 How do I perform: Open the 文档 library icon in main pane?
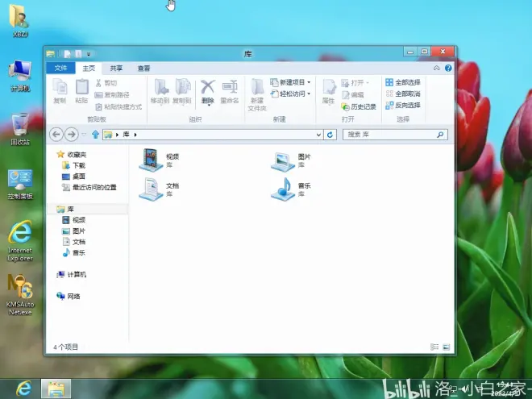tap(152, 189)
